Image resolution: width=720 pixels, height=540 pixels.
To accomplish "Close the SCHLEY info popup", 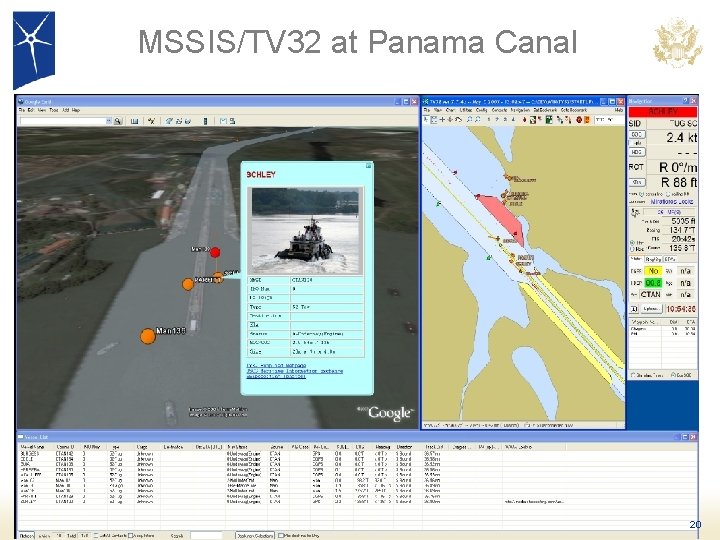I will coord(368,165).
